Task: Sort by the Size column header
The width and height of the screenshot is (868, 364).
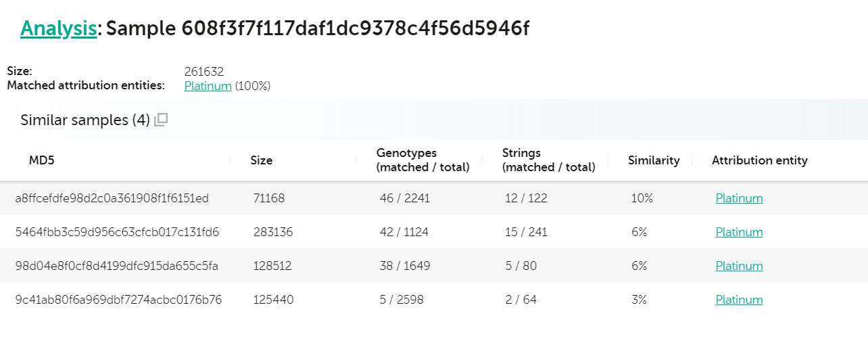Action: pyautogui.click(x=262, y=160)
